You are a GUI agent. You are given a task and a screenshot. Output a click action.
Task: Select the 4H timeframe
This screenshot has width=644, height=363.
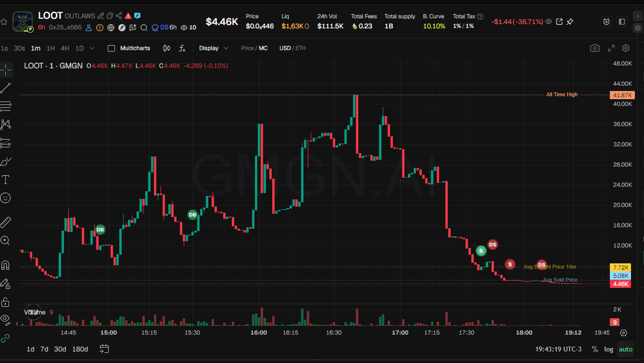pyautogui.click(x=65, y=48)
